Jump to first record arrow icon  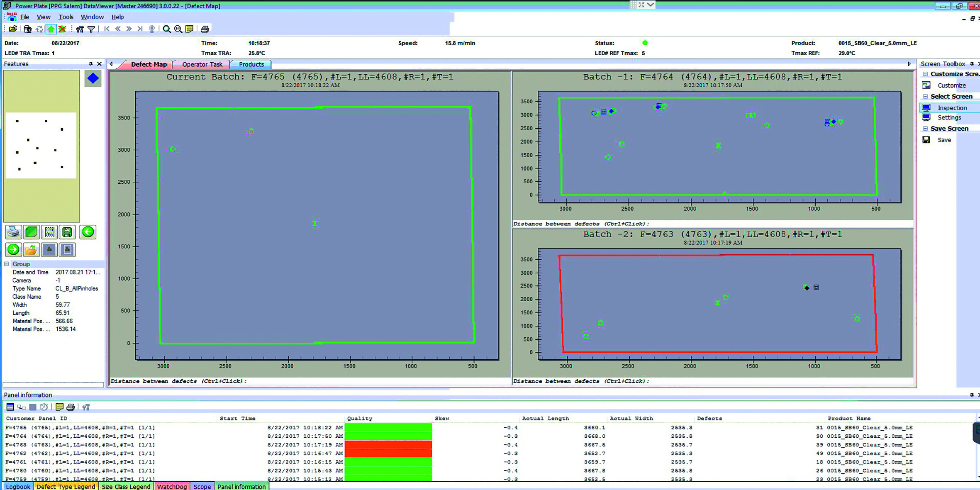107,29
